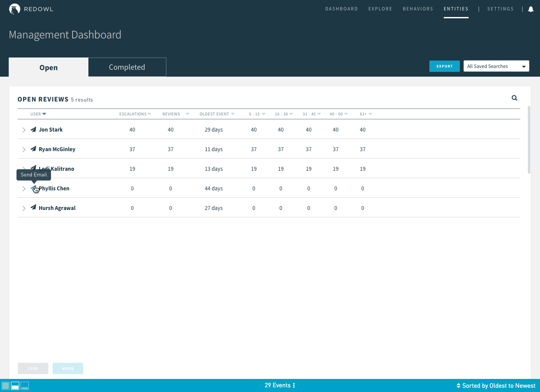Click the 13 days oldest event cell
The width and height of the screenshot is (540, 392).
(214, 169)
